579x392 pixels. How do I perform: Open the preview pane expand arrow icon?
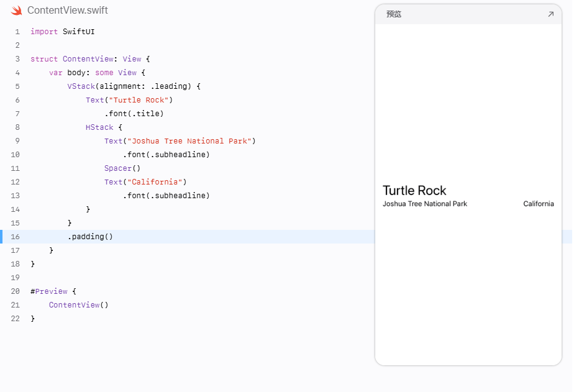(x=550, y=14)
